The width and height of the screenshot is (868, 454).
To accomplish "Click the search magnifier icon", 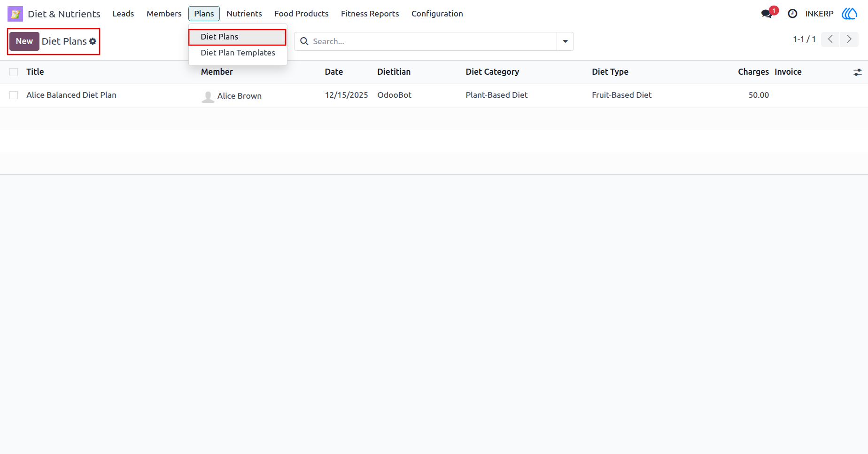I will (x=304, y=41).
